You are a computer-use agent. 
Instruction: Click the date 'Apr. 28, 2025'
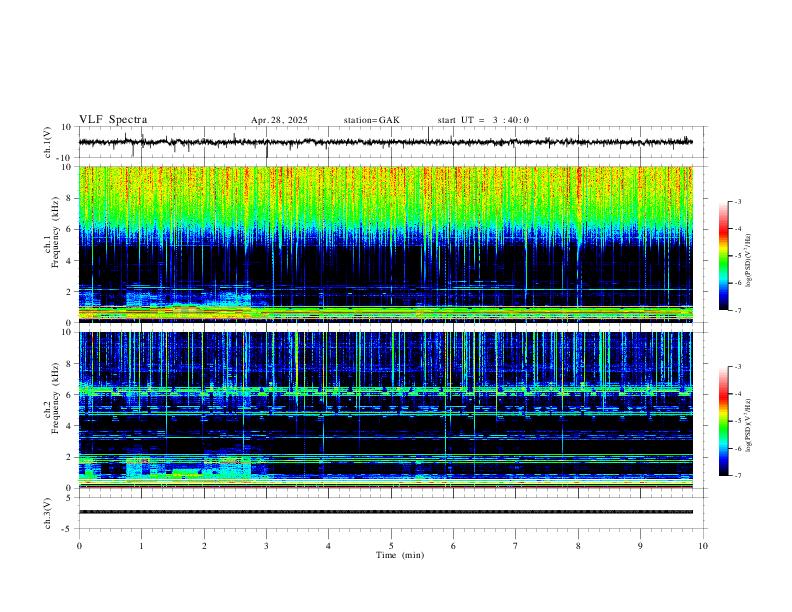click(x=279, y=120)
